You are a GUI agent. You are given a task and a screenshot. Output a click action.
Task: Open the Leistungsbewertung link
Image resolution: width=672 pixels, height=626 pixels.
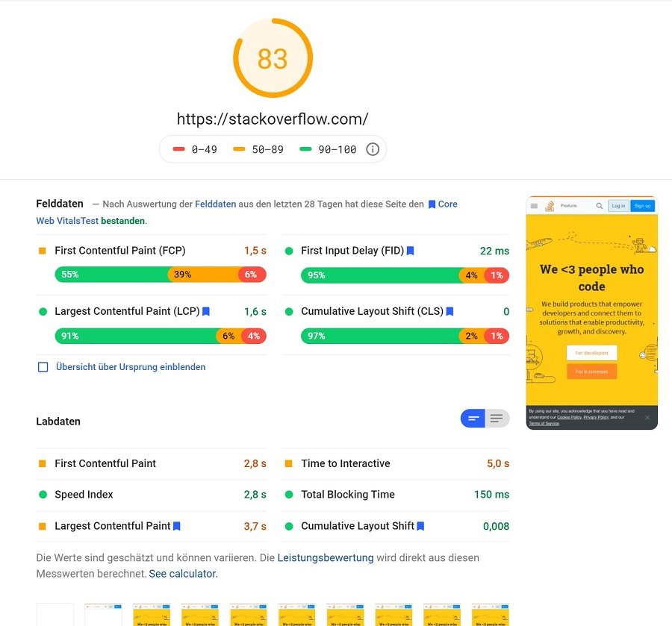[326, 558]
